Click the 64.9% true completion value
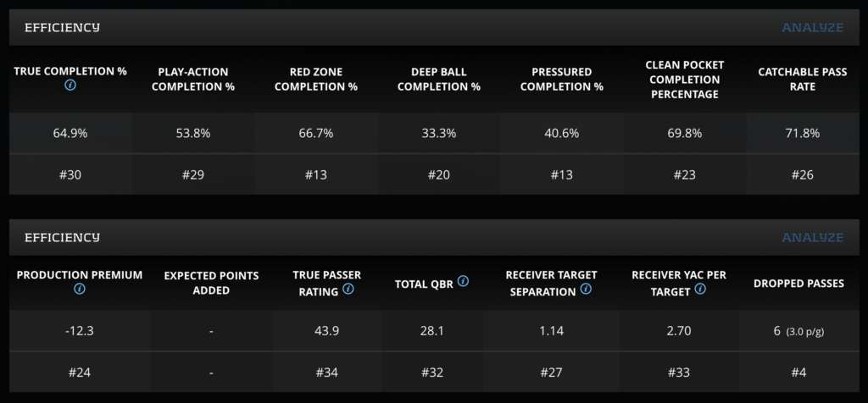 point(70,133)
